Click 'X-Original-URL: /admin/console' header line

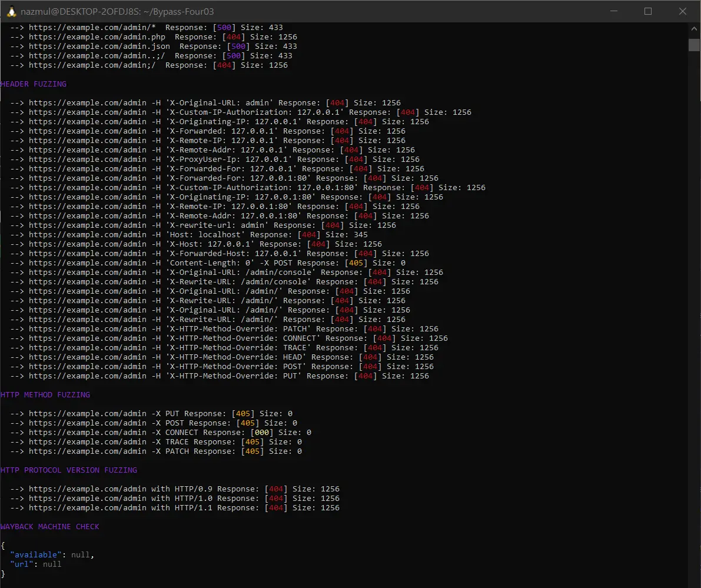227,273
